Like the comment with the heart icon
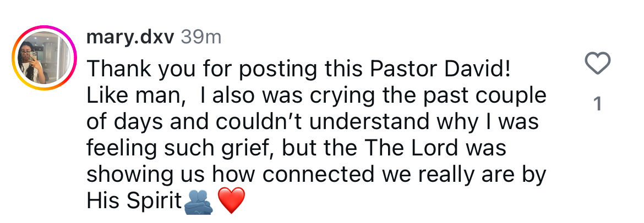Screen dimensions: 644x223 click(598, 64)
